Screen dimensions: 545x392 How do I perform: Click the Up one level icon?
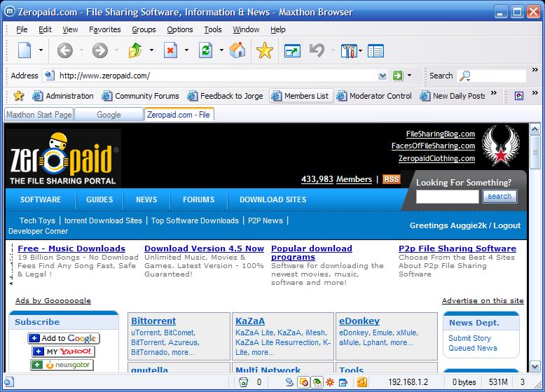tap(135, 50)
